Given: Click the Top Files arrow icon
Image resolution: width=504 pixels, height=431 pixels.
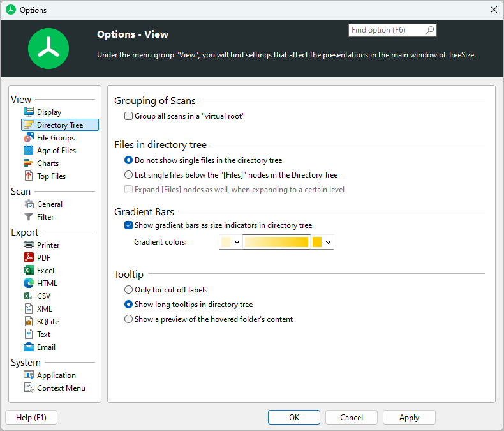Looking at the screenshot, I should pyautogui.click(x=29, y=176).
